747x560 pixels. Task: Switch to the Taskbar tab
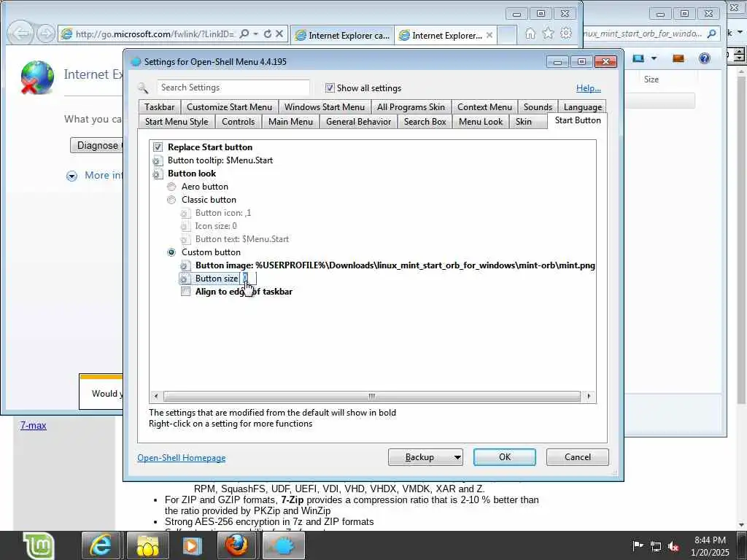160,107
